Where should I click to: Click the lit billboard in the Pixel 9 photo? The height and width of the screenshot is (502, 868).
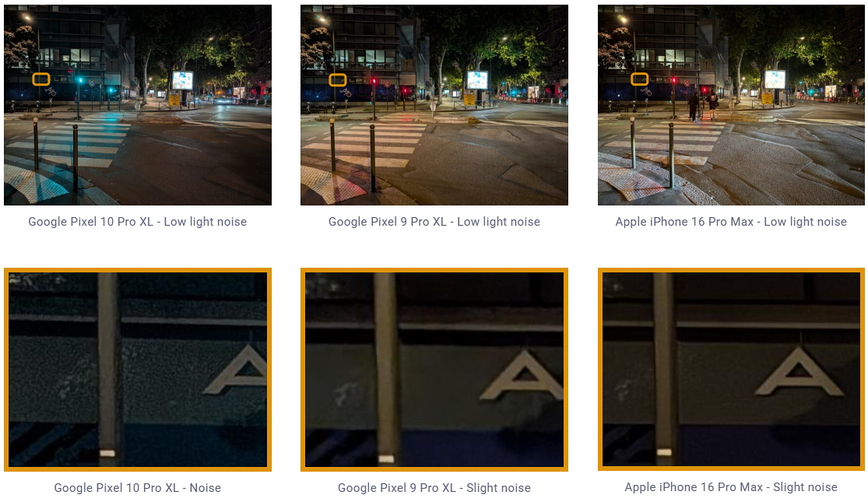point(477,79)
